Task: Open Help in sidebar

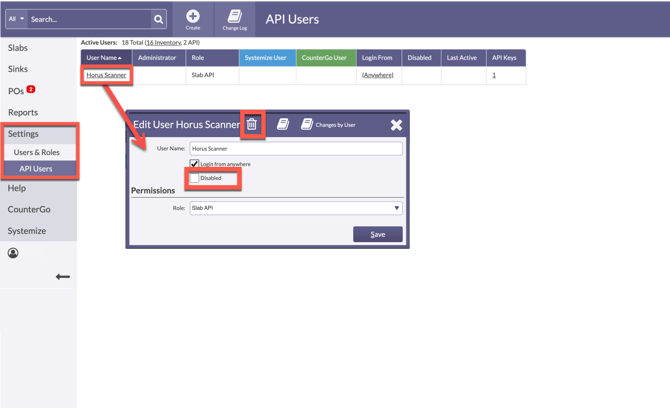Action: [x=17, y=188]
